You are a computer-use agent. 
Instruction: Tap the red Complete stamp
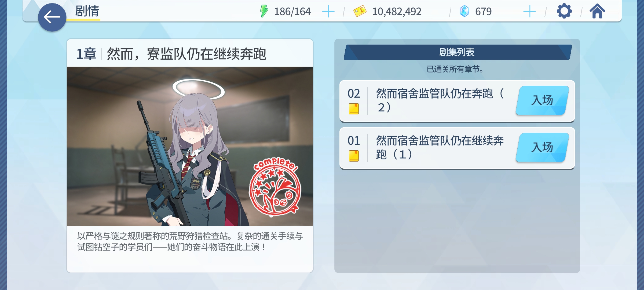[x=275, y=187]
